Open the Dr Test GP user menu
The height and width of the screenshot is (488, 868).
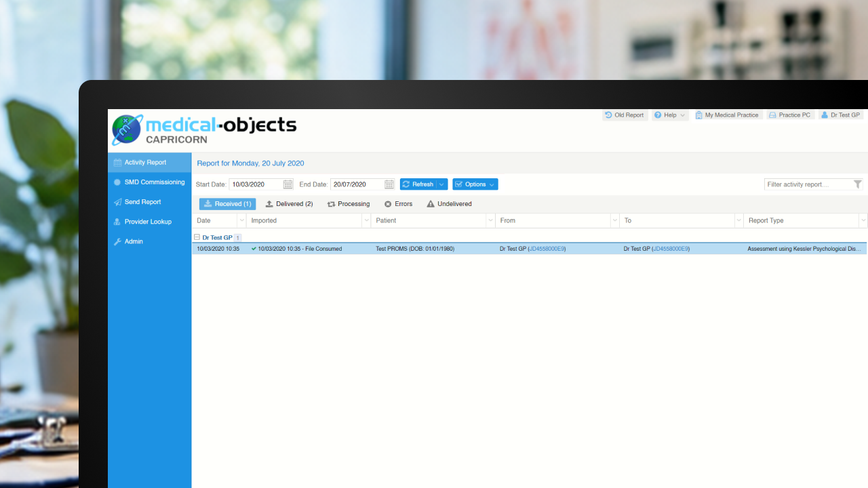(840, 115)
